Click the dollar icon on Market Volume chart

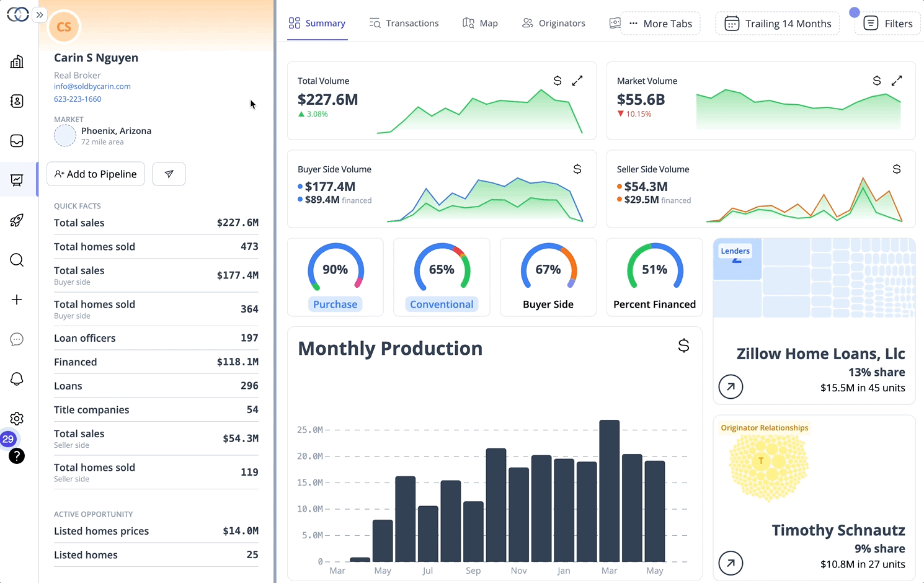[x=876, y=80]
